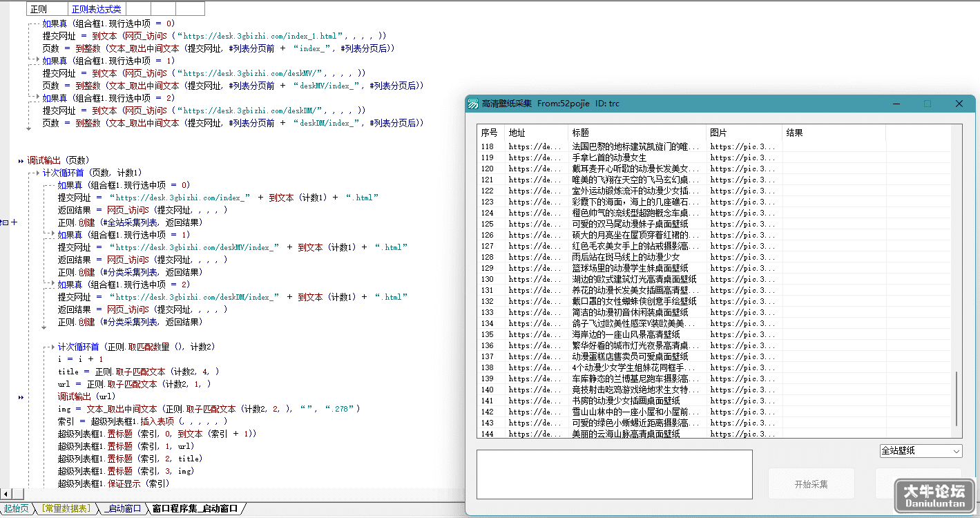Image resolution: width=980 pixels, height=518 pixels.
Task: Select the 窗口程序集_启动窗口 tab
Action: (x=195, y=508)
